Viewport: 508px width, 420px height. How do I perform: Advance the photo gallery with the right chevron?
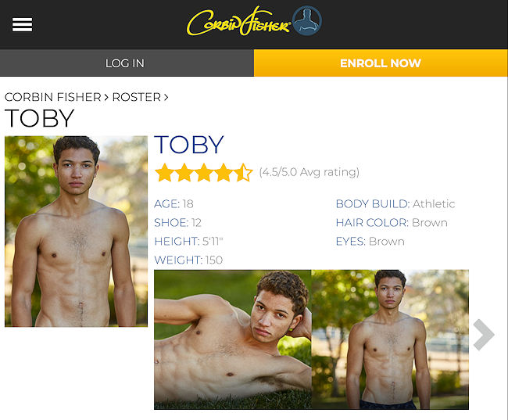(483, 335)
